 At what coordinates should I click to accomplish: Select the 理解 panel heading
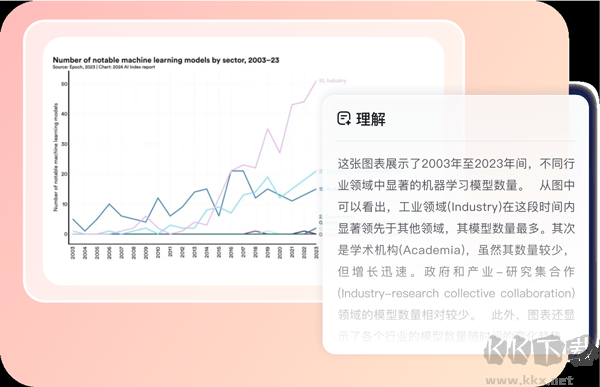coord(370,119)
